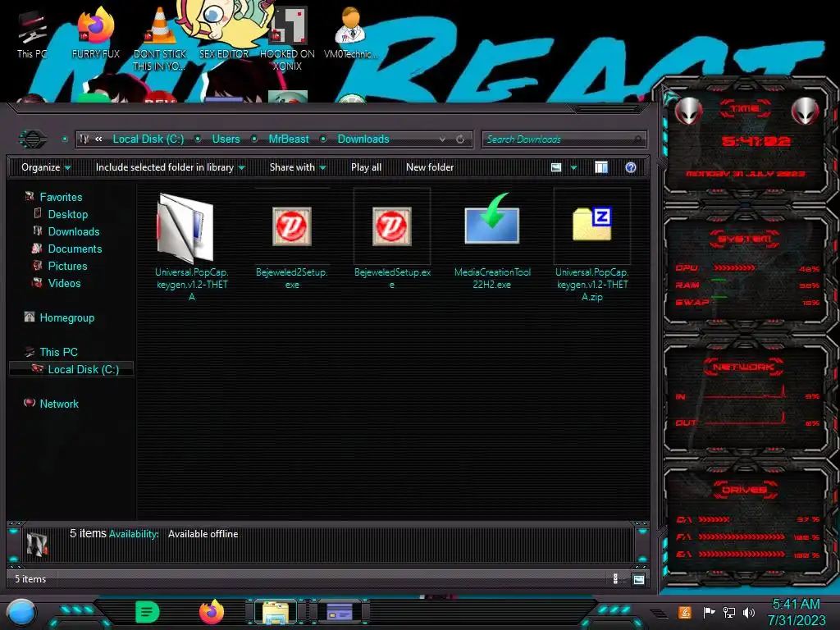Refresh the Downloads folder view
840x630 pixels.
(460, 139)
